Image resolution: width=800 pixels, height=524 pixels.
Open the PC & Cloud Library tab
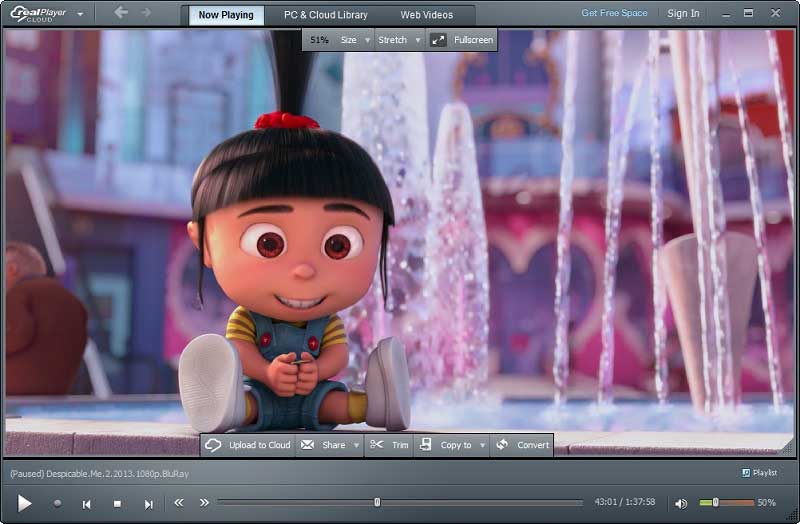pos(326,15)
